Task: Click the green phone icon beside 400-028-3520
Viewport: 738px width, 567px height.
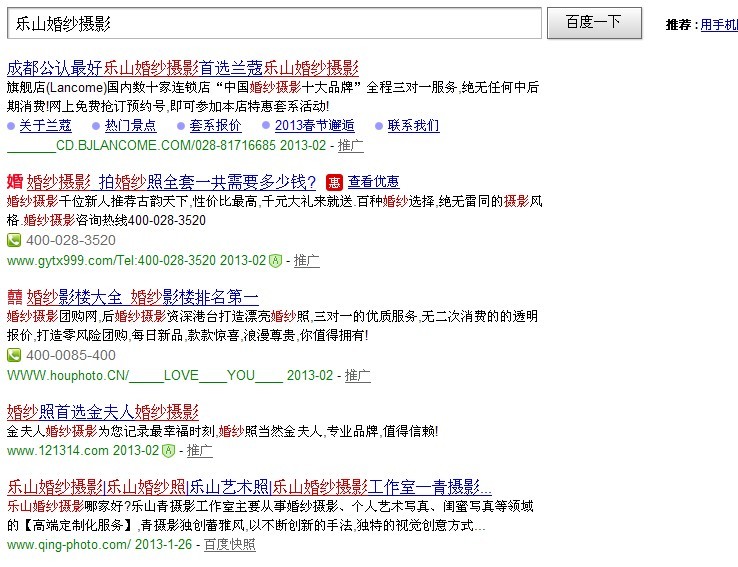Action: (14, 240)
